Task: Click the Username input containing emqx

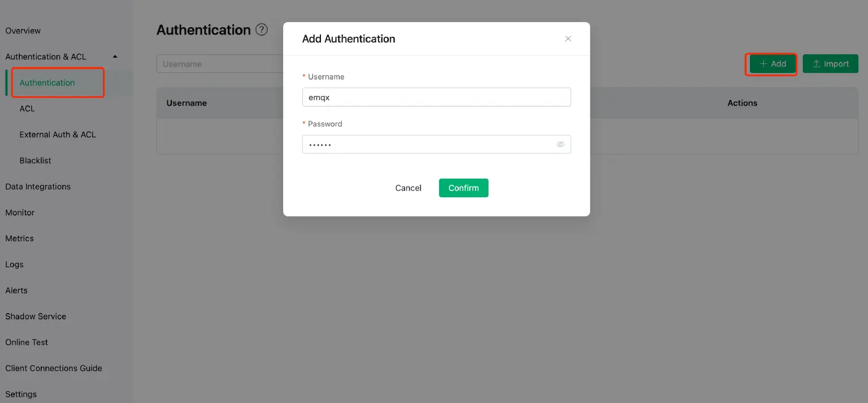Action: click(x=436, y=97)
